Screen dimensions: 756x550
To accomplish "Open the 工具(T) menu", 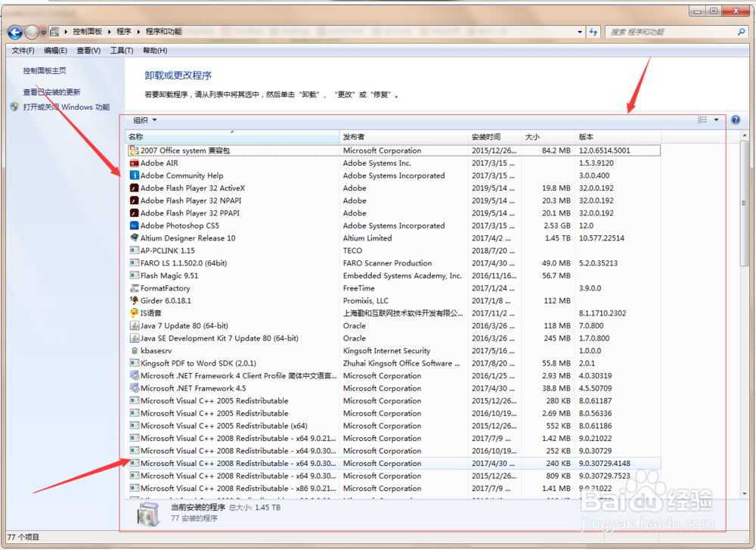I will (122, 51).
